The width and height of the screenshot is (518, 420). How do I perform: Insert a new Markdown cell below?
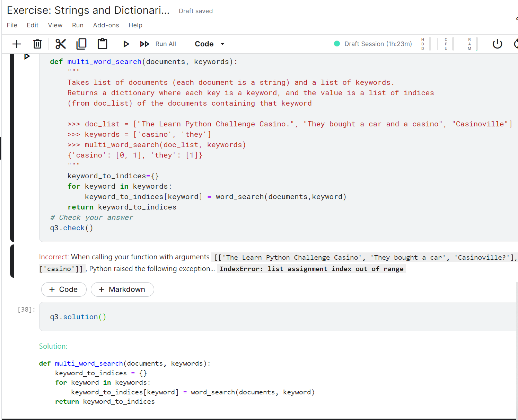pos(122,289)
